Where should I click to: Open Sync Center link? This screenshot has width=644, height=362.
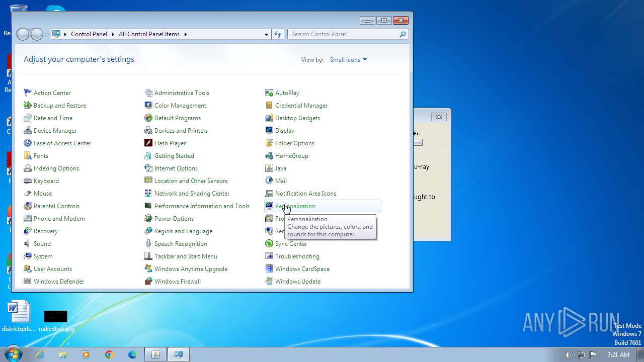291,243
